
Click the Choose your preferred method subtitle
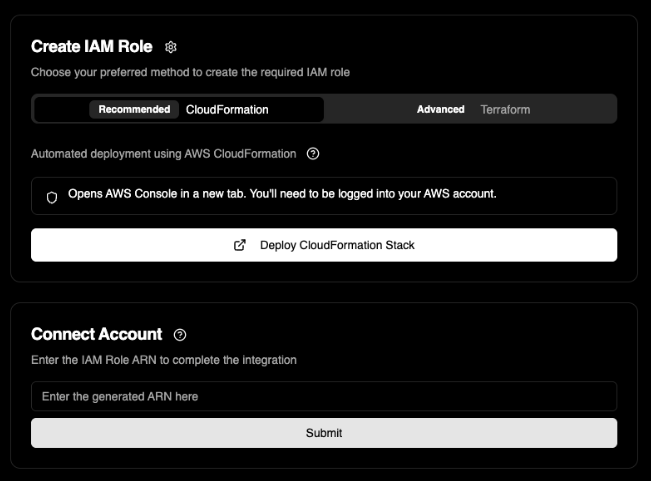[190, 72]
